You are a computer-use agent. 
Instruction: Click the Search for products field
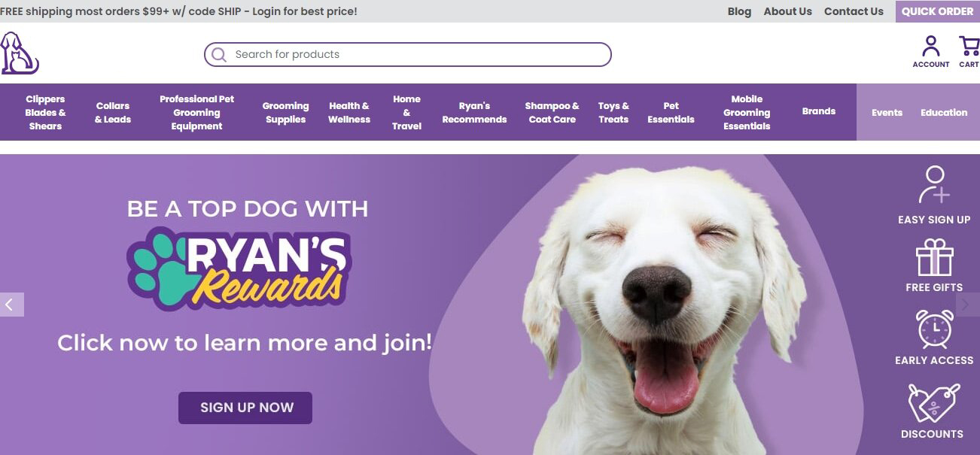coord(407,54)
